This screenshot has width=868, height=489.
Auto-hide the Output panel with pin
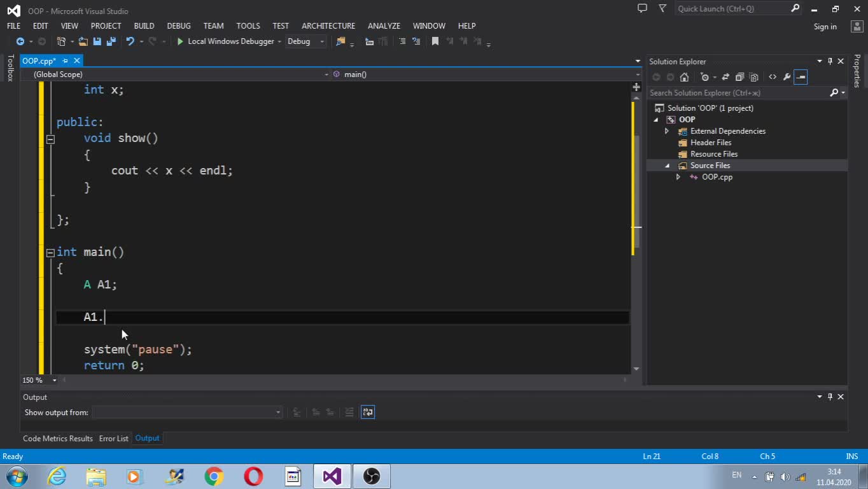click(830, 397)
